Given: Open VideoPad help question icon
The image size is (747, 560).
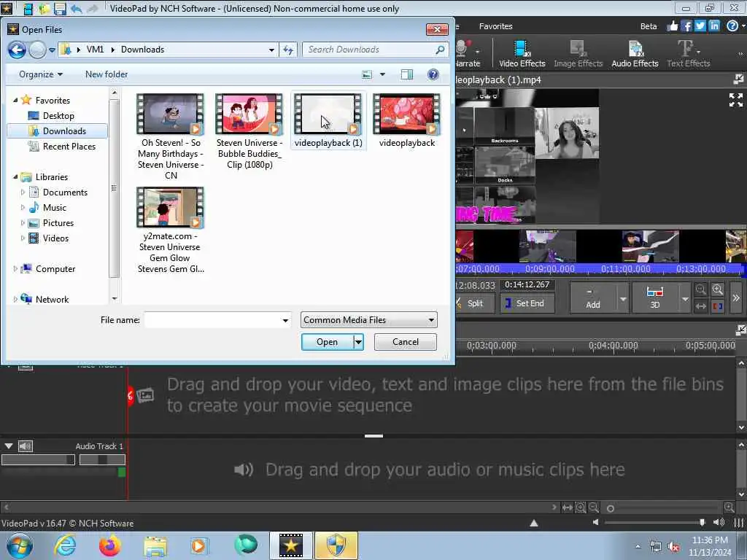Looking at the screenshot, I should tap(732, 26).
